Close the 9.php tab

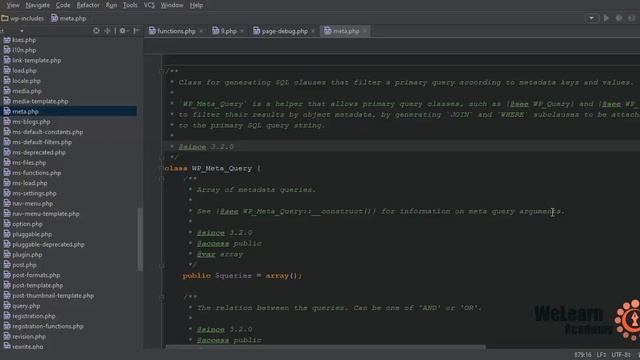pos(242,31)
